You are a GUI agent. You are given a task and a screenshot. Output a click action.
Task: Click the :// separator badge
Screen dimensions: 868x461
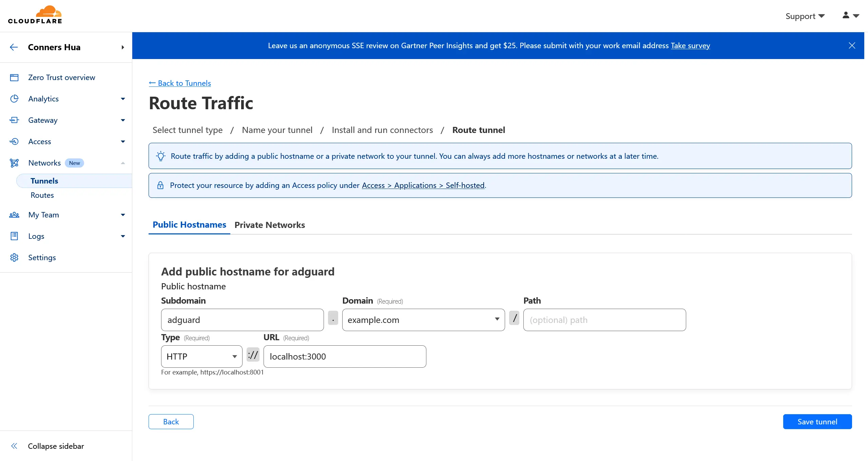point(253,355)
